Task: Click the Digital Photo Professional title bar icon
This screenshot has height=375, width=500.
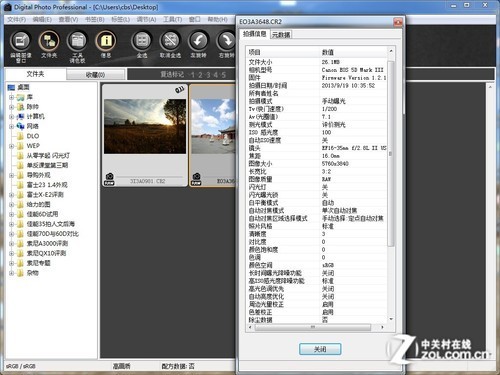Action: click(x=7, y=7)
